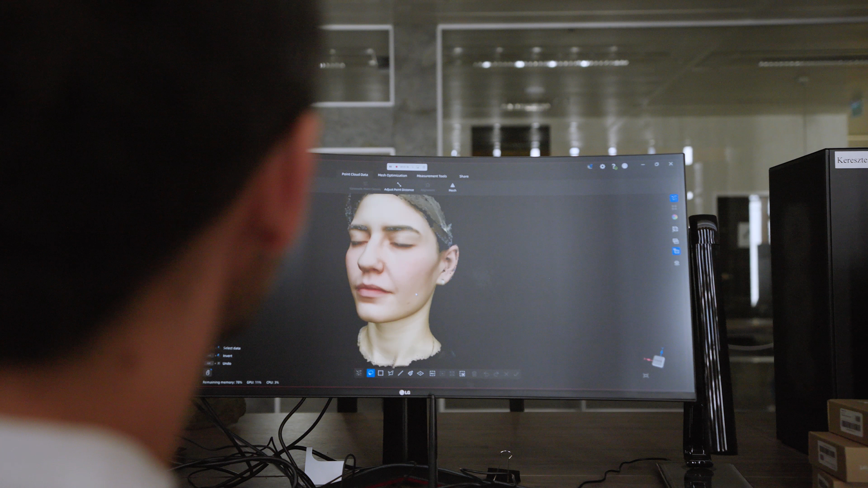Click the Undo arrow in the bottom toolbar
The height and width of the screenshot is (488, 868).
(486, 374)
